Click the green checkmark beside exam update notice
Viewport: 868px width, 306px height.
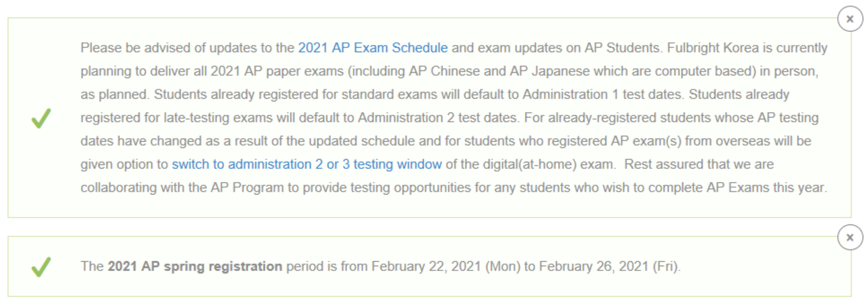[41, 119]
